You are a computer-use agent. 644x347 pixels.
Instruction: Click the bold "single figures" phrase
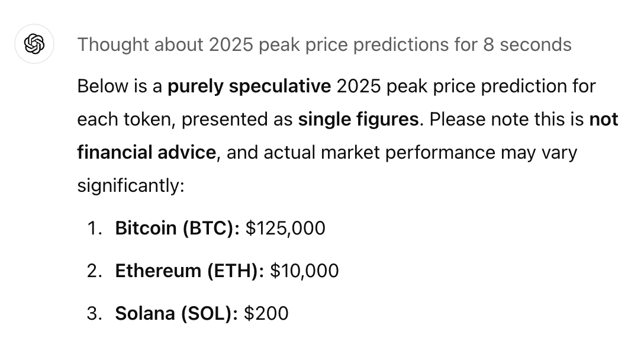tap(358, 120)
